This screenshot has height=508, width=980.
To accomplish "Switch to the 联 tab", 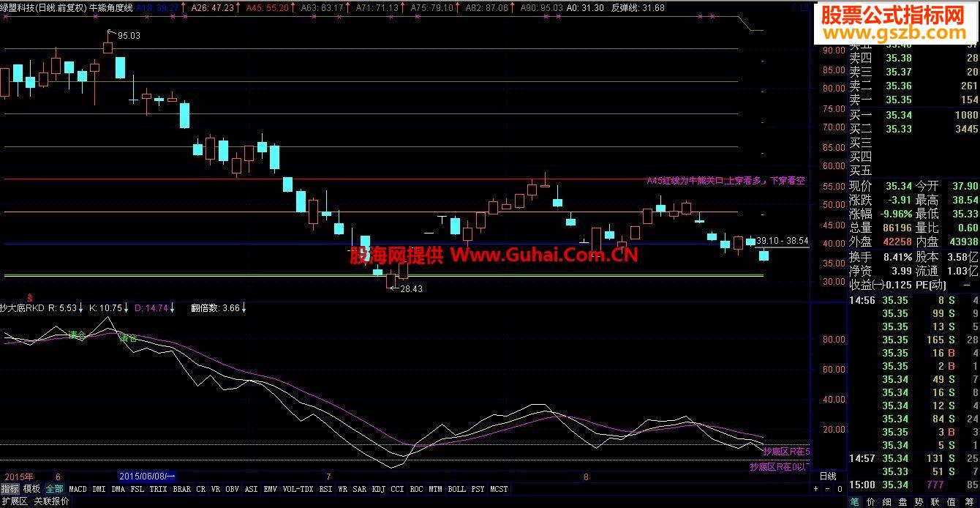I will point(935,501).
